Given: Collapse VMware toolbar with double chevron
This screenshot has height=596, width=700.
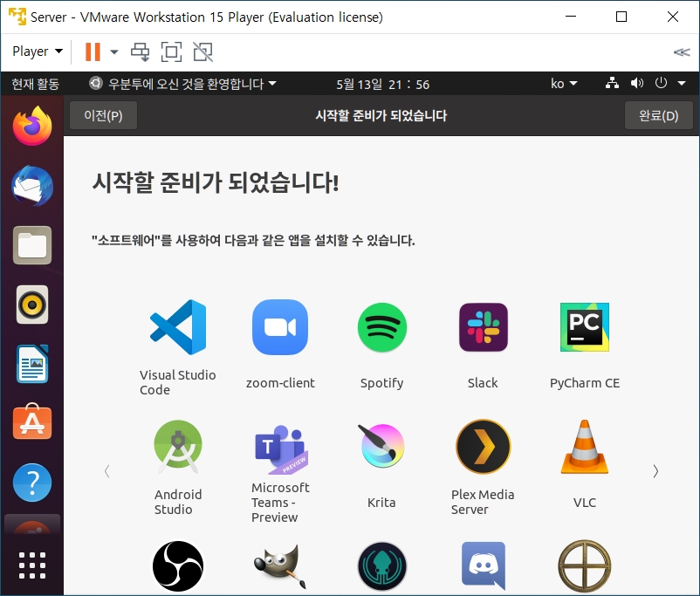Looking at the screenshot, I should click(x=682, y=52).
